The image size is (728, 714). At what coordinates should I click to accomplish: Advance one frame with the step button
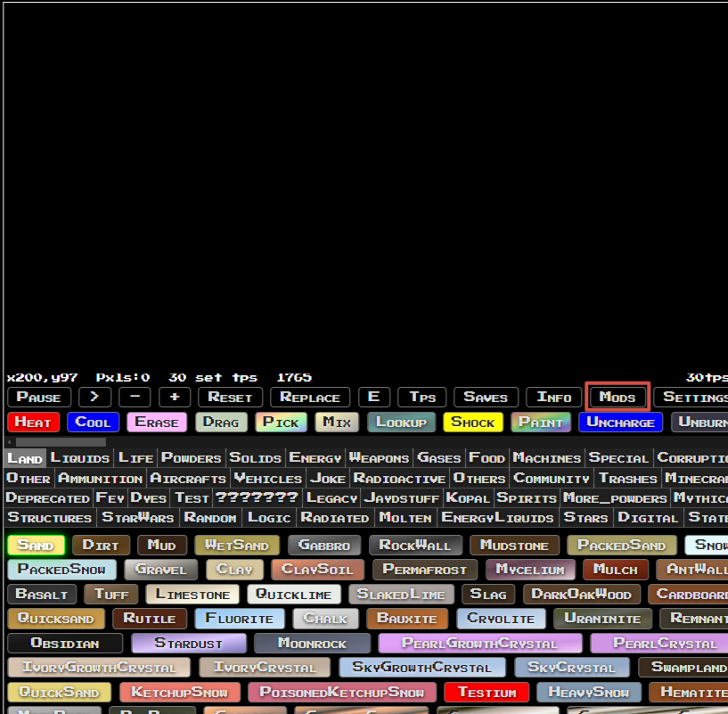(94, 398)
